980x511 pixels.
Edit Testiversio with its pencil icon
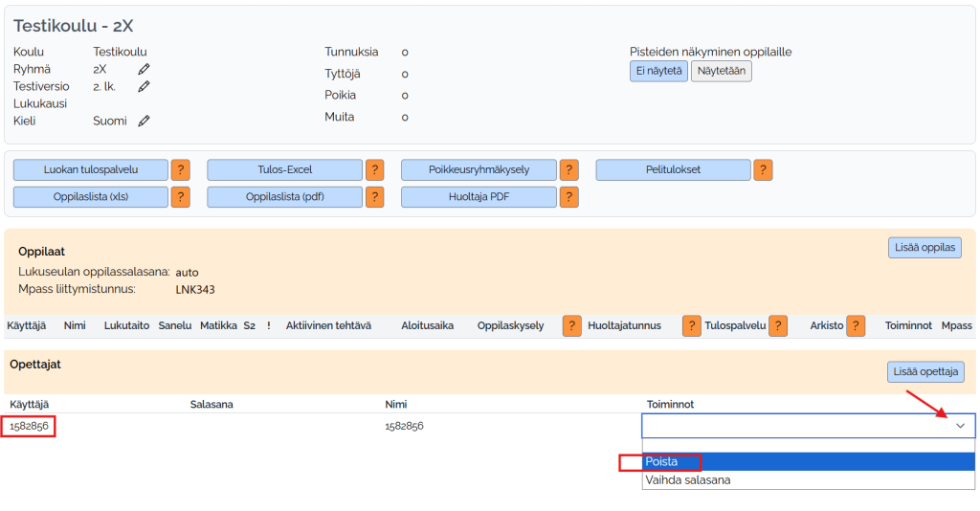(144, 86)
